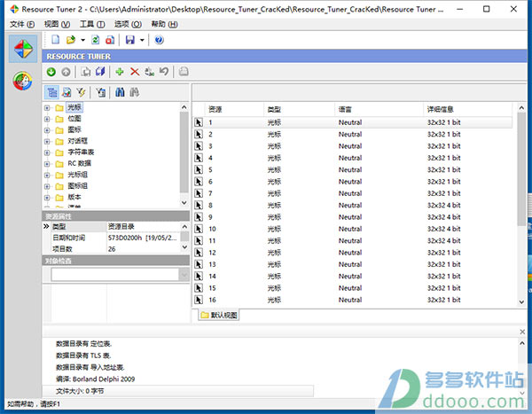The height and width of the screenshot is (414, 532).
Task: Expand the 字符串表 folder in tree
Action: (47, 152)
